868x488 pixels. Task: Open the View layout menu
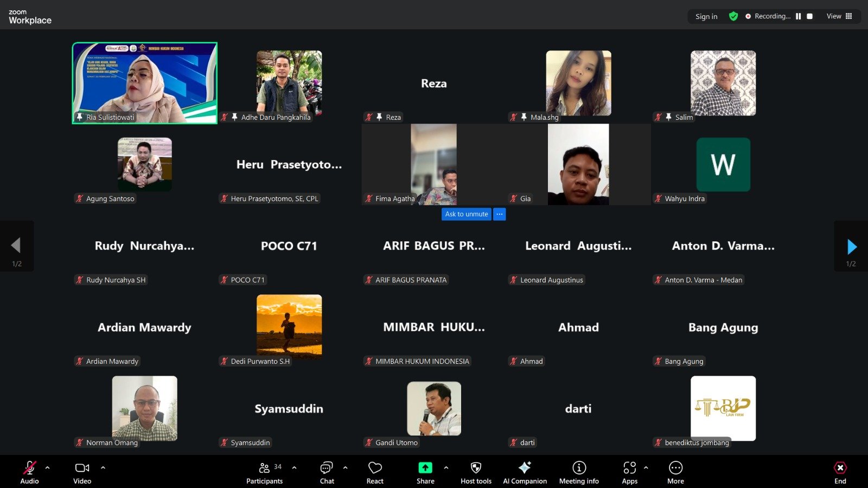[839, 16]
